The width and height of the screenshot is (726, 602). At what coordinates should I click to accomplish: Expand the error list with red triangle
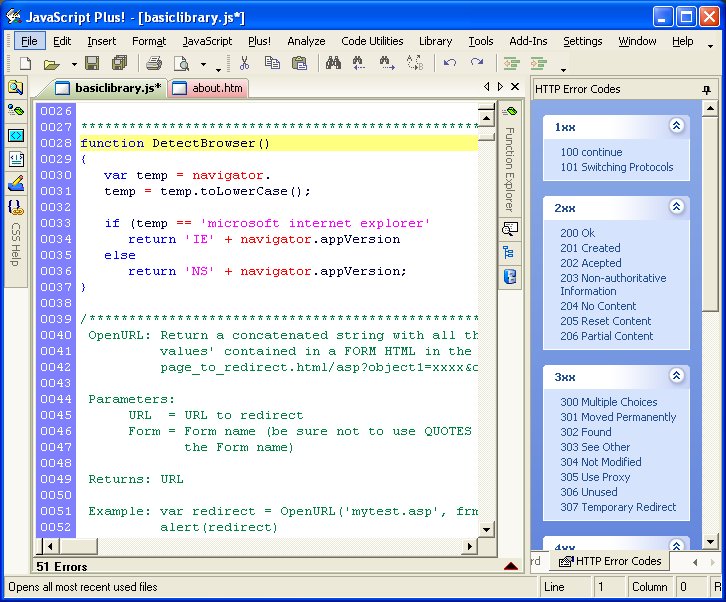(x=511, y=566)
